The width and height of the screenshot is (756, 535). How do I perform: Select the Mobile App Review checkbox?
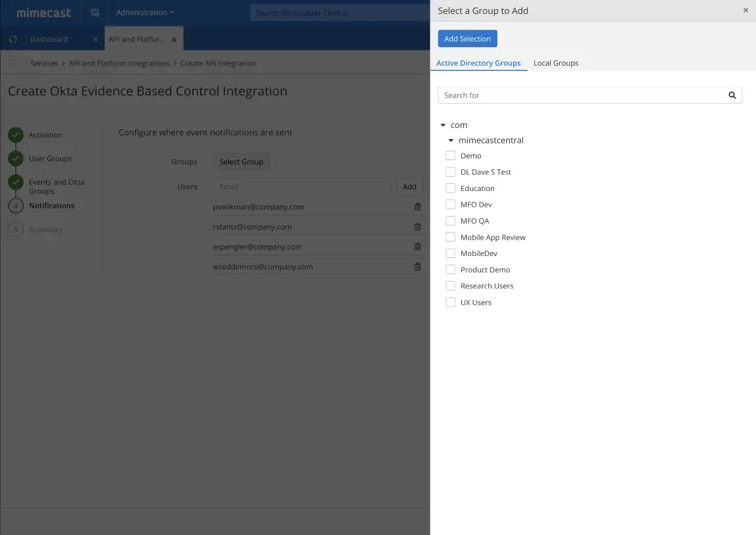pyautogui.click(x=450, y=237)
